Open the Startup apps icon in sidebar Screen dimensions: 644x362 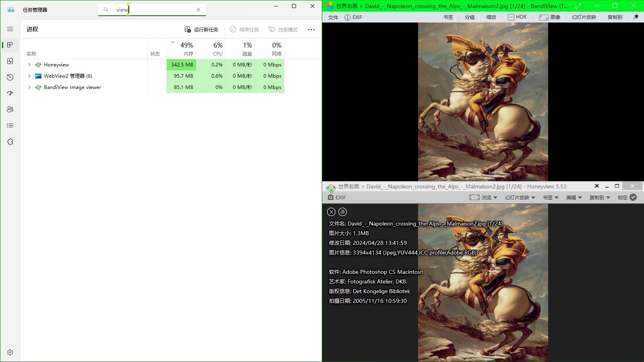click(x=10, y=93)
